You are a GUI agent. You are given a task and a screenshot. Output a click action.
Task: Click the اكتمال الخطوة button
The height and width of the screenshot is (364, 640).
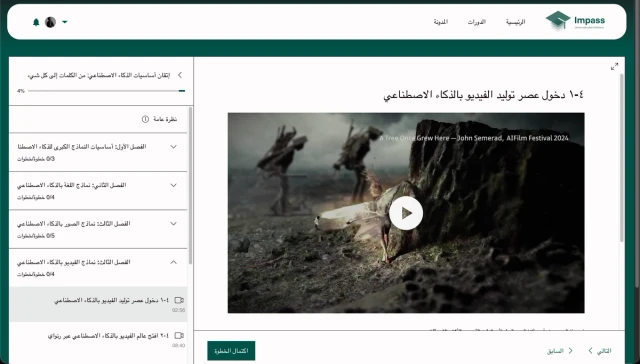(x=231, y=351)
